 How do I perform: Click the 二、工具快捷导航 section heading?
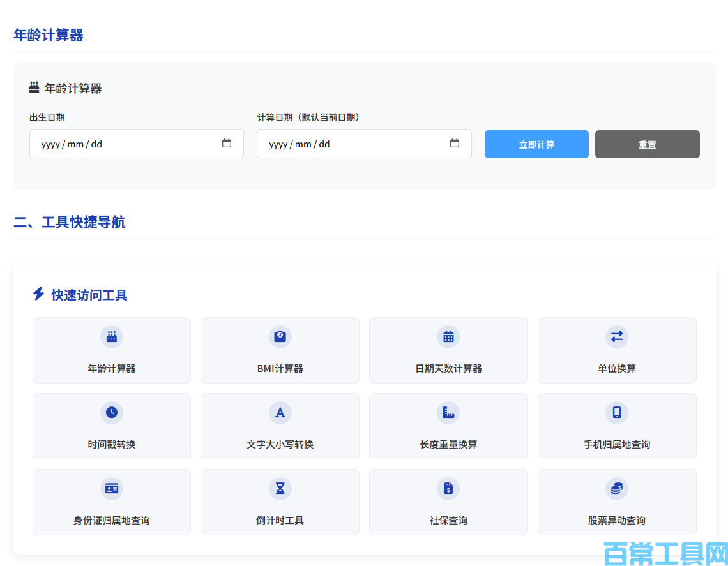69,222
